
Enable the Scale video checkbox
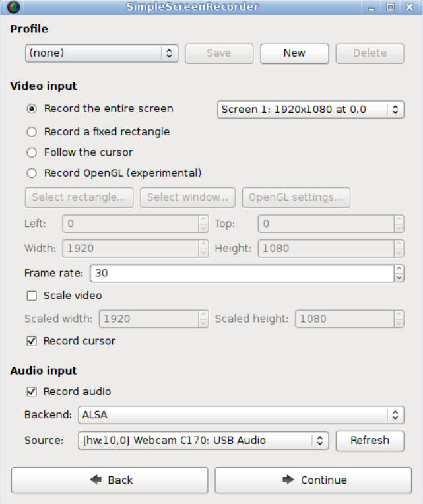coord(32,296)
